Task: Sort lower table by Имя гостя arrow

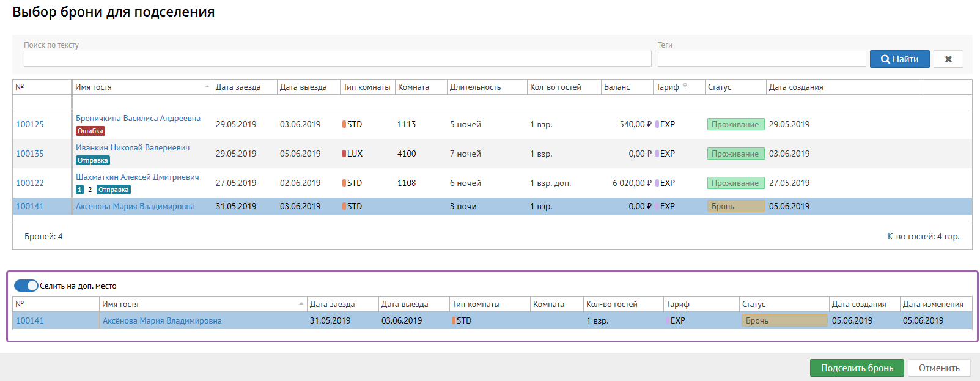Action: coord(301,304)
